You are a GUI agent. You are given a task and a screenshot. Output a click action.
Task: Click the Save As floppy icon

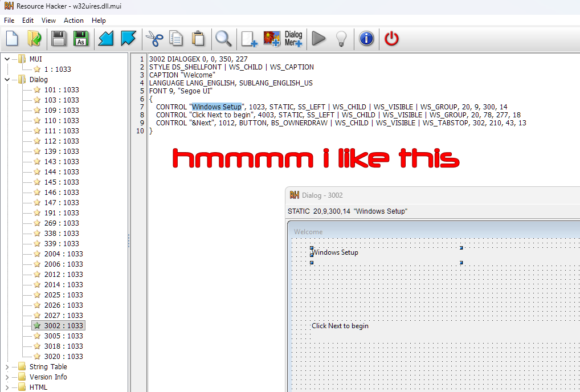point(81,39)
